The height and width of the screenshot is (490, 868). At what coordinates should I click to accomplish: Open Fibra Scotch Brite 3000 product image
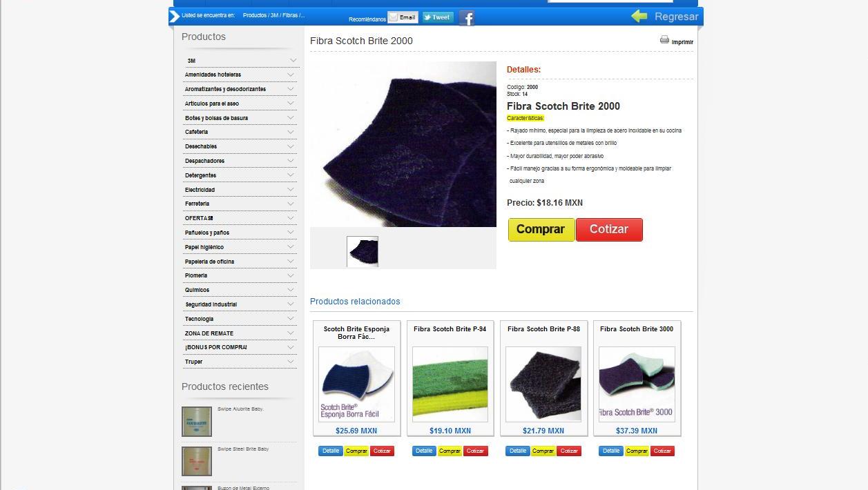click(x=637, y=384)
